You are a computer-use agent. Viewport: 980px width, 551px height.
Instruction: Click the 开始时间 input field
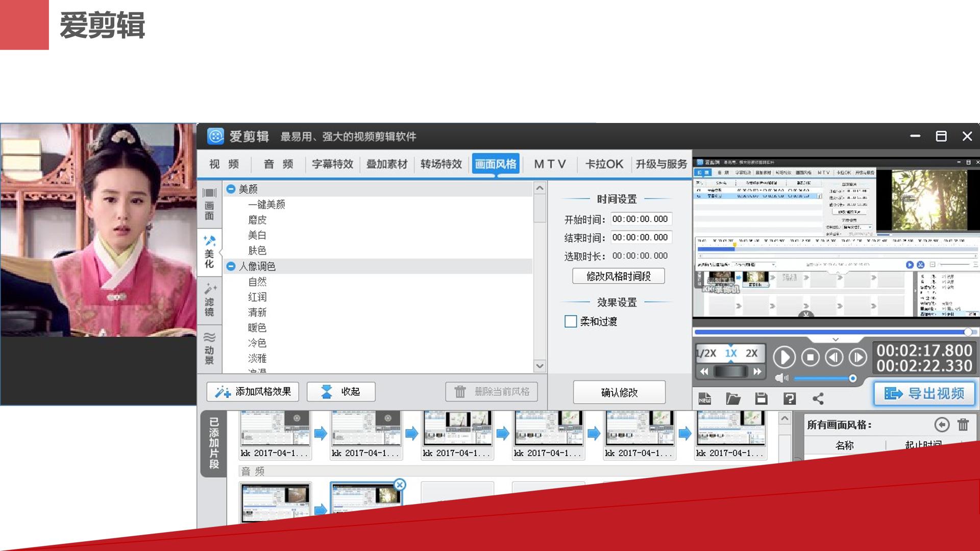pyautogui.click(x=642, y=219)
